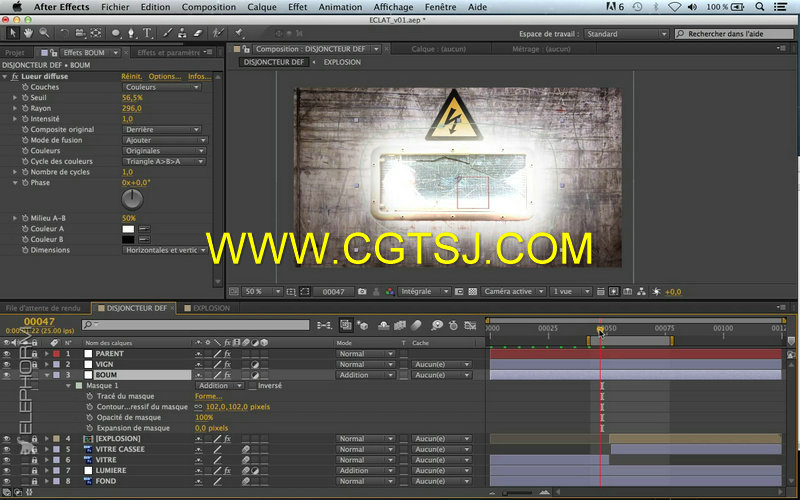The width and height of the screenshot is (800, 500).
Task: Select the Pan Behind anchor point tool
Action: click(96, 33)
